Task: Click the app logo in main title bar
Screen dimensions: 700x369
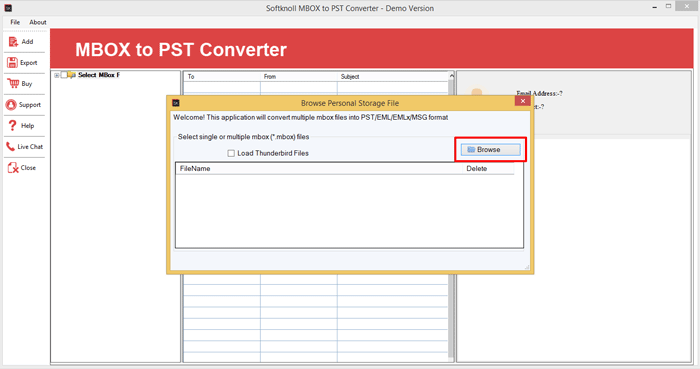Action: point(8,8)
